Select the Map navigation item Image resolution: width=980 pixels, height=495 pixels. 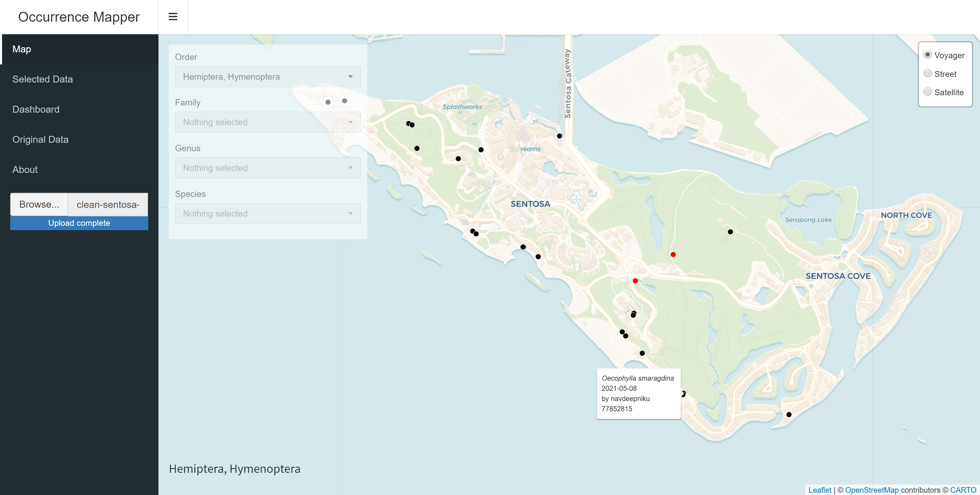point(21,49)
